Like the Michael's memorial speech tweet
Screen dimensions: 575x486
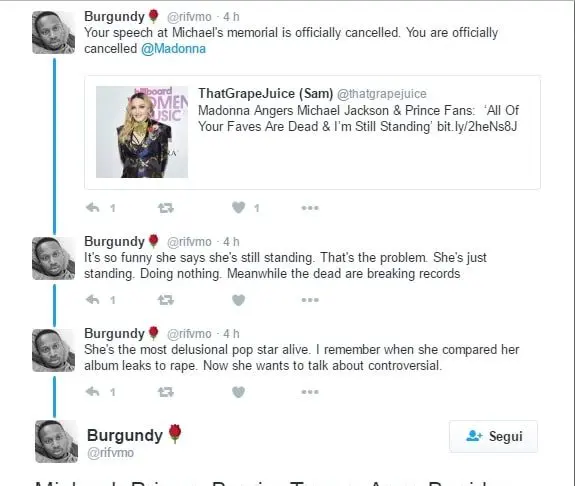click(238, 208)
